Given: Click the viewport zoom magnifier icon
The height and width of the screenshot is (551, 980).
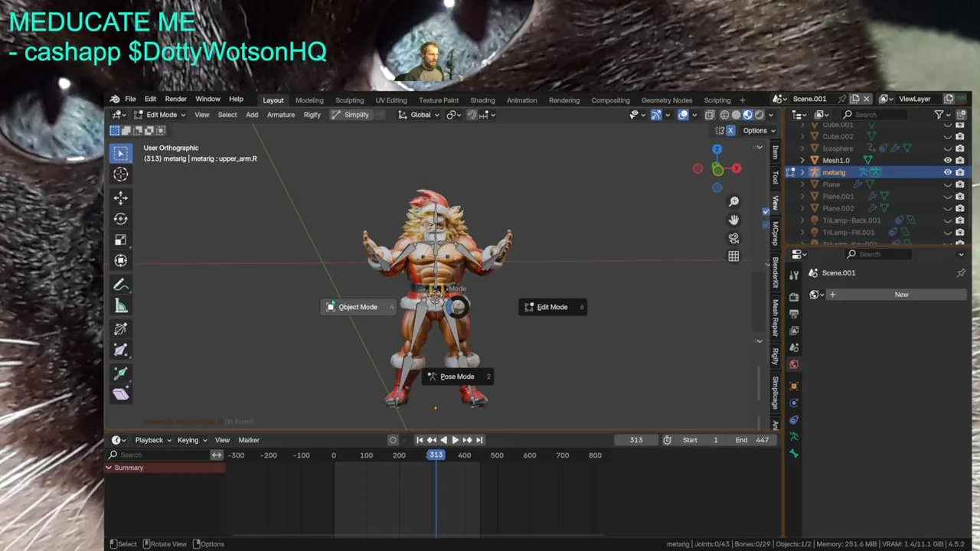Looking at the screenshot, I should tap(733, 201).
